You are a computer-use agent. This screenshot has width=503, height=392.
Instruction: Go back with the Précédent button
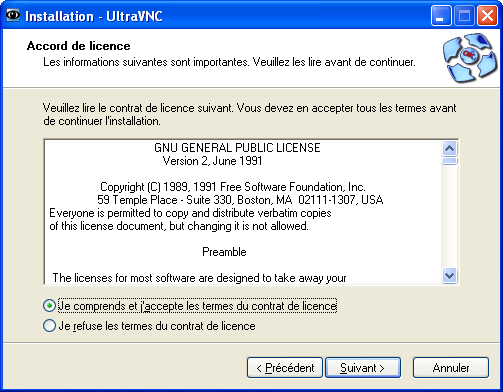tap(285, 368)
